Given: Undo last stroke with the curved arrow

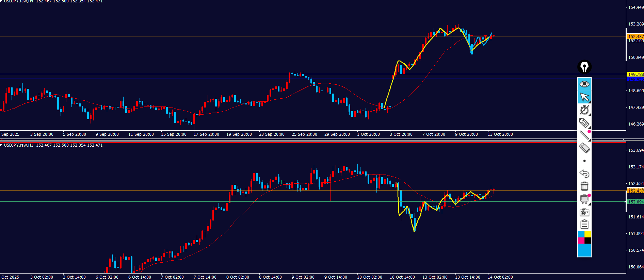Looking at the screenshot, I should point(584,174).
